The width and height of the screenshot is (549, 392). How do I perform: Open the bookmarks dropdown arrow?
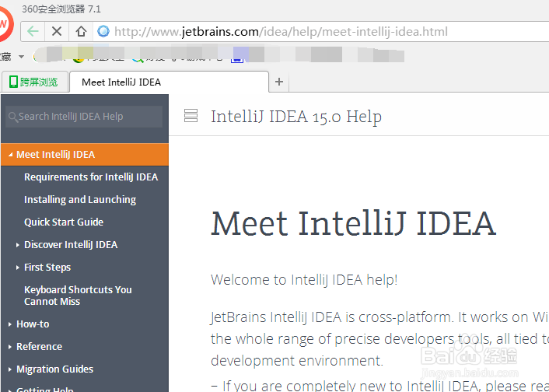[x=21, y=57]
